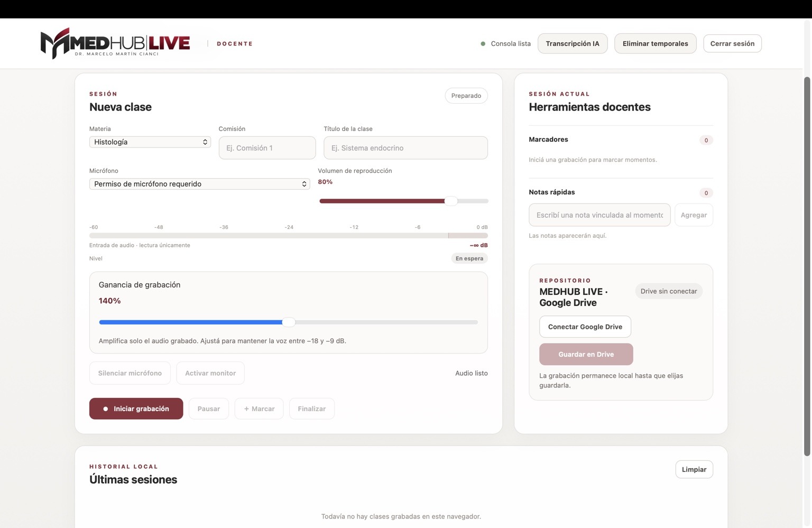Click the DOCENTE role label

pos(235,44)
